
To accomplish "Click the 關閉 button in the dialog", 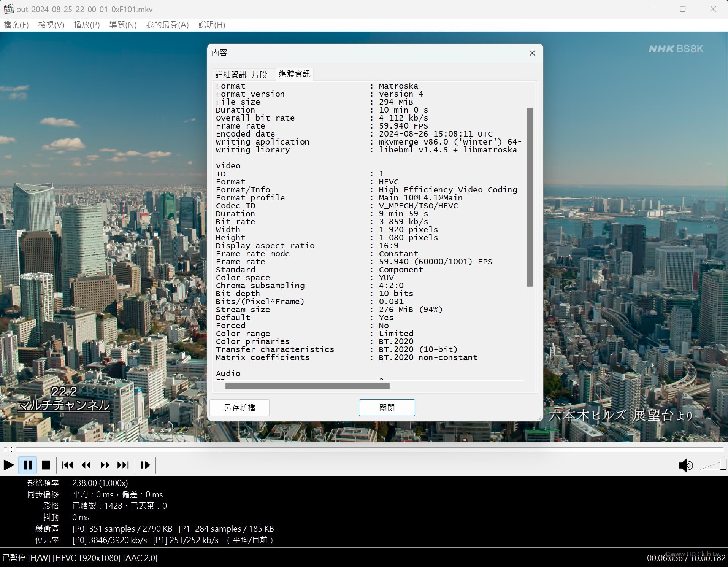I will [x=387, y=408].
